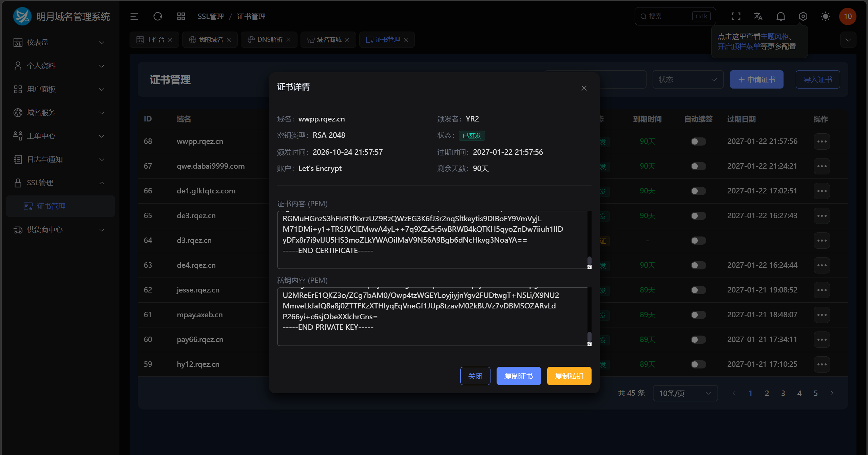Close the 证书详情 dialog with the X
Screen dimensions: 868x455
(584, 88)
